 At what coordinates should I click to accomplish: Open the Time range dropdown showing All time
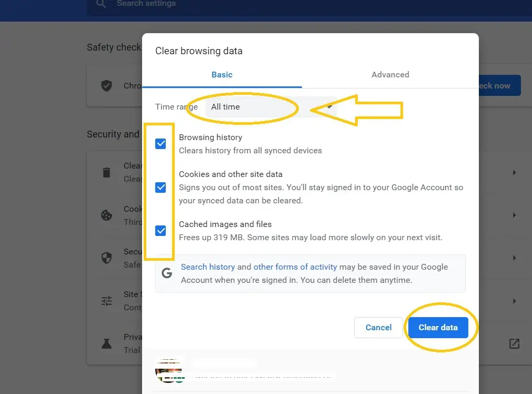272,107
